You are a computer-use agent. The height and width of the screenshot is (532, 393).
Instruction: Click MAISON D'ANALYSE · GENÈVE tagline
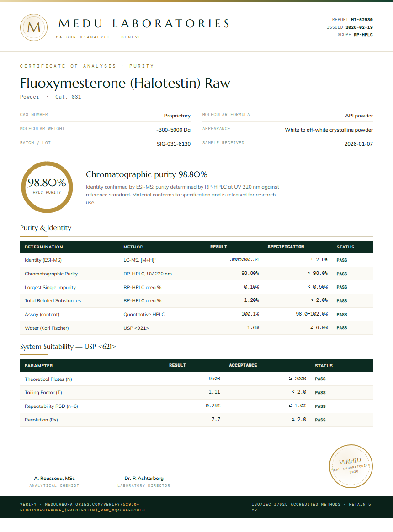pos(99,37)
